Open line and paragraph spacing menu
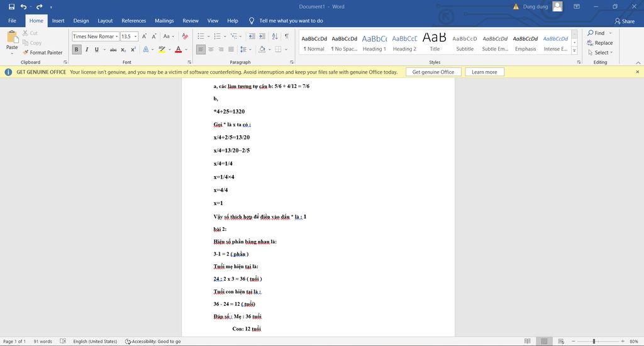This screenshot has height=346, width=644. point(245,49)
